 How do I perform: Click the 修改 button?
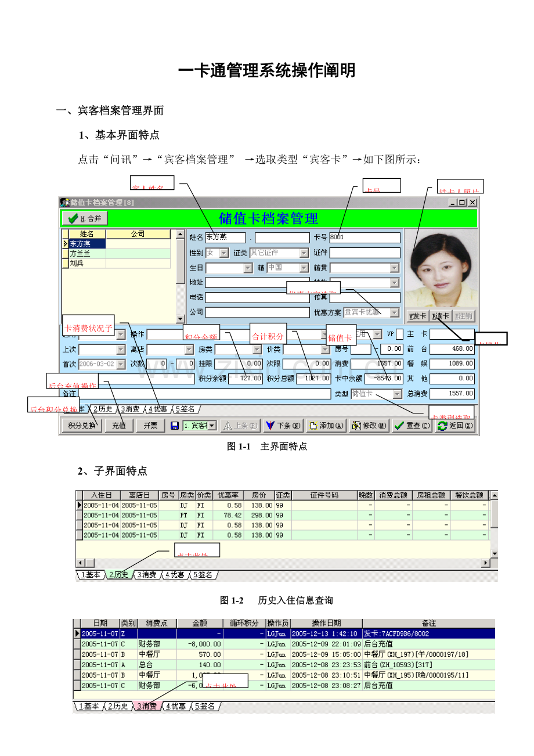(369, 426)
